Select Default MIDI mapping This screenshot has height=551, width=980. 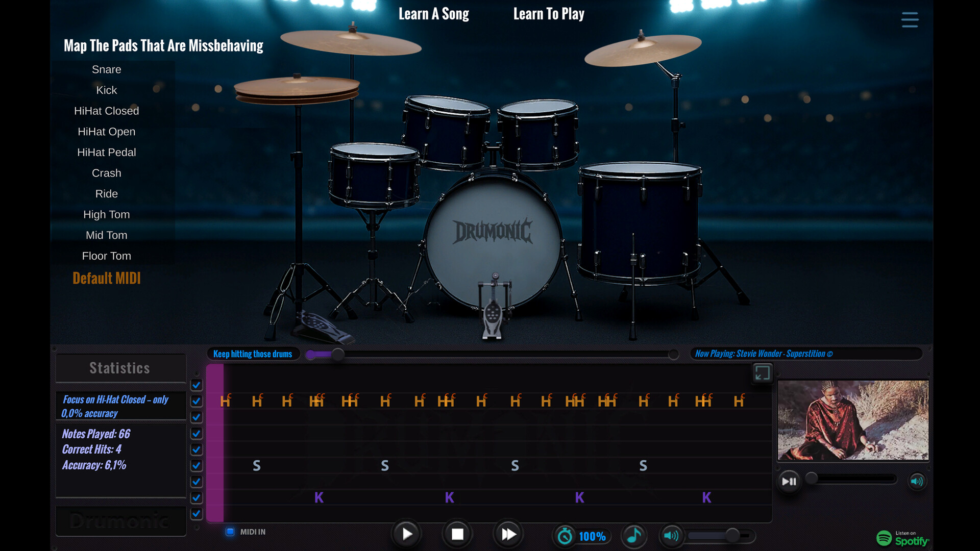(106, 278)
